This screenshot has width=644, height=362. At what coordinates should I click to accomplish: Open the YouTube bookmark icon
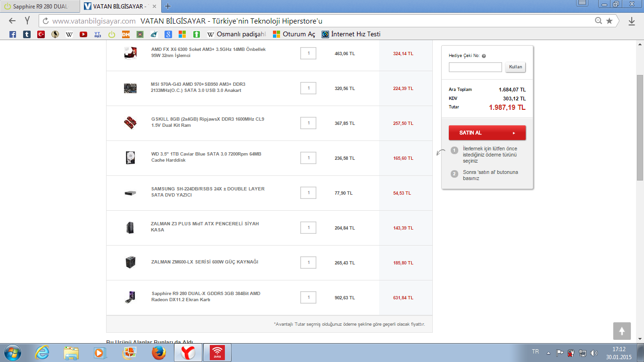(x=83, y=34)
